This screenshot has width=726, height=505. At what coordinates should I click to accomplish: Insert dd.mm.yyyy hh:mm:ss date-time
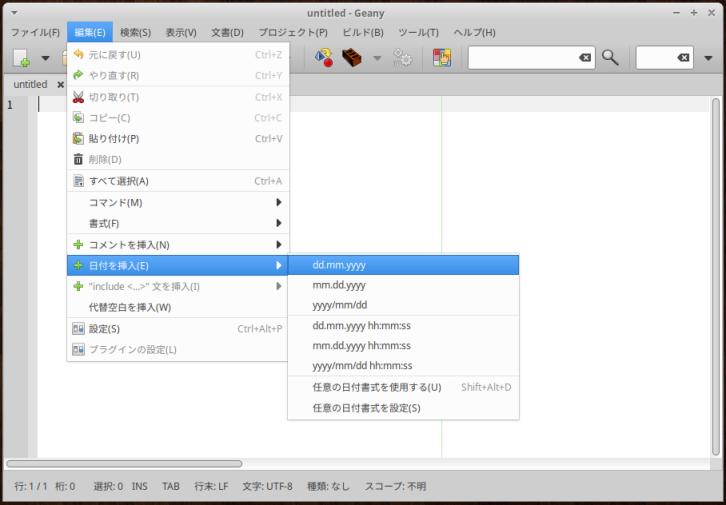click(403, 326)
